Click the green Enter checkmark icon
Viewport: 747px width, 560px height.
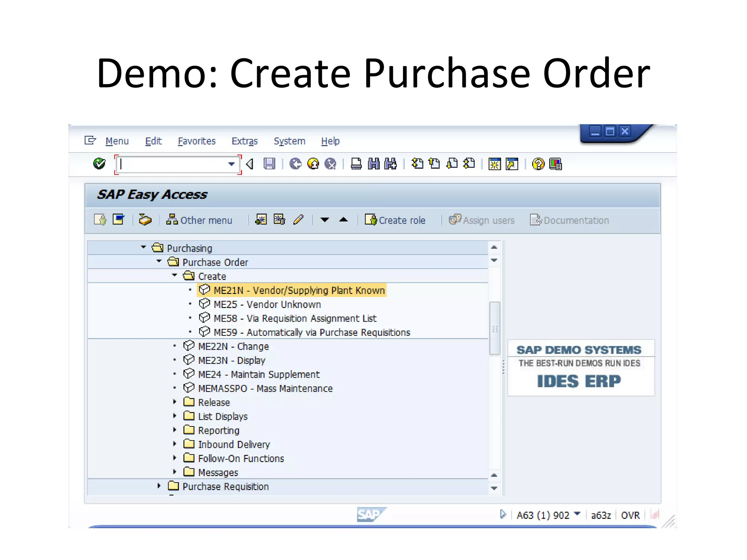coord(99,164)
